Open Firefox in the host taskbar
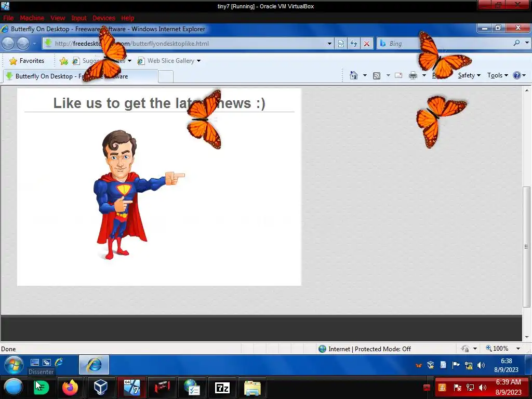This screenshot has width=532, height=399. (x=70, y=387)
